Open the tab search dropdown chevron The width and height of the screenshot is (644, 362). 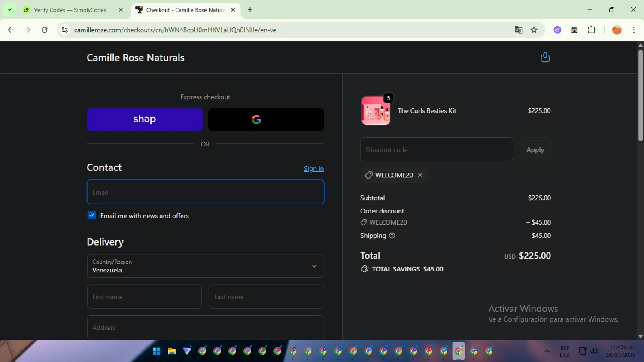pyautogui.click(x=9, y=10)
